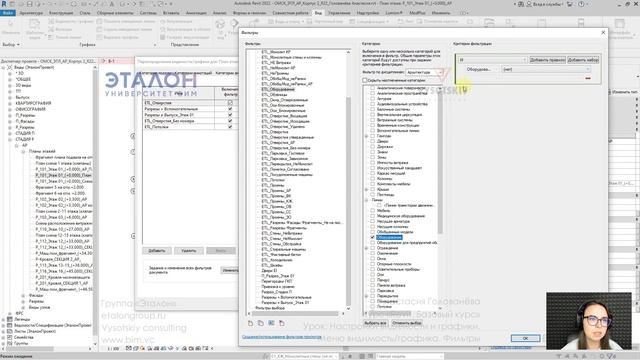Viewport: 640px width, 360px height.
Task: Open the Вставить ribbon tab
Action: click(x=171, y=13)
